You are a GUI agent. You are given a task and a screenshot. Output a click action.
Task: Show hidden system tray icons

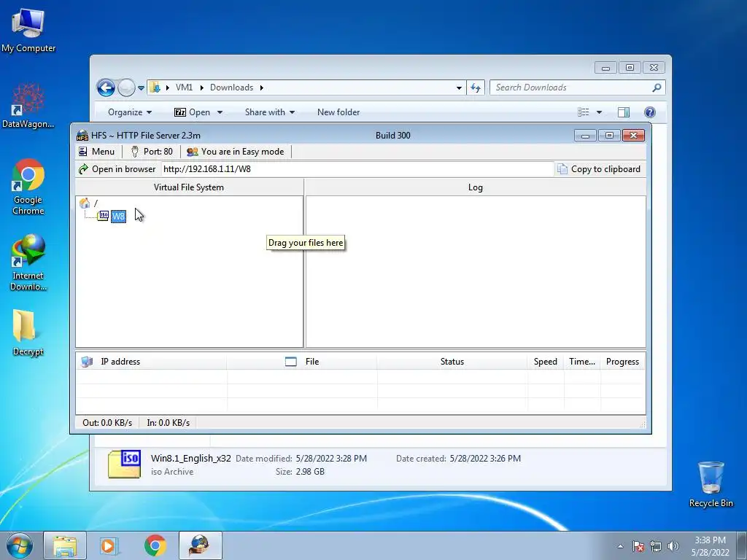[x=620, y=546]
